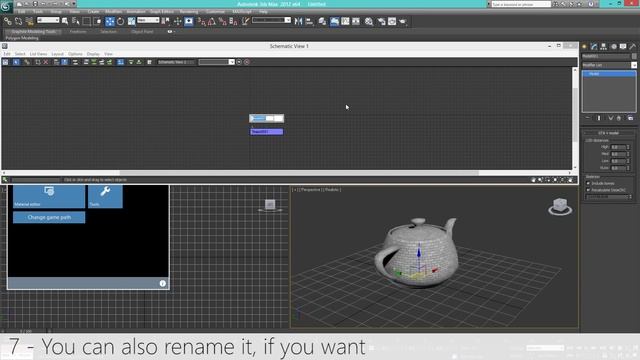Open the MAXScript menu in main menu bar
The height and width of the screenshot is (360, 640).
pyautogui.click(x=242, y=11)
